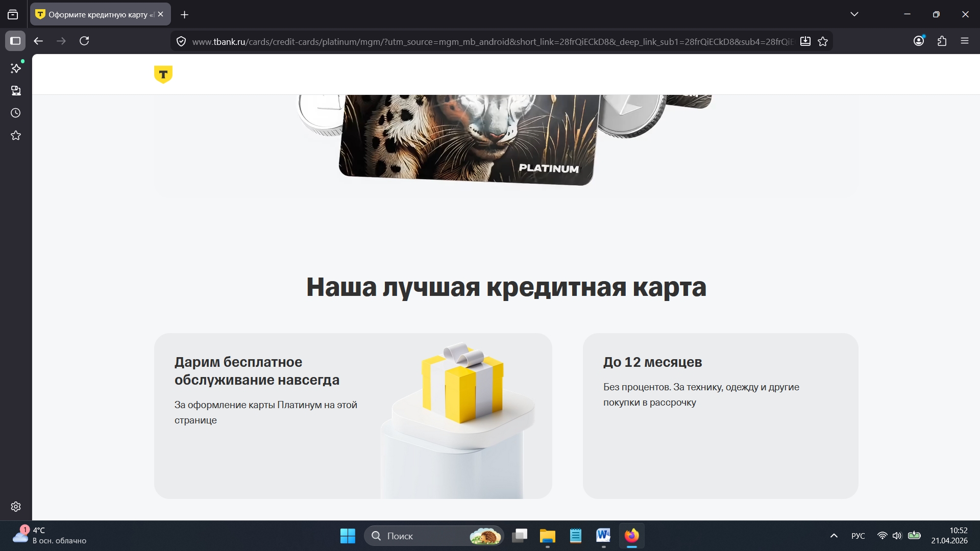View site protections via the shield icon
Image resolution: width=980 pixels, height=551 pixels.
point(181,41)
